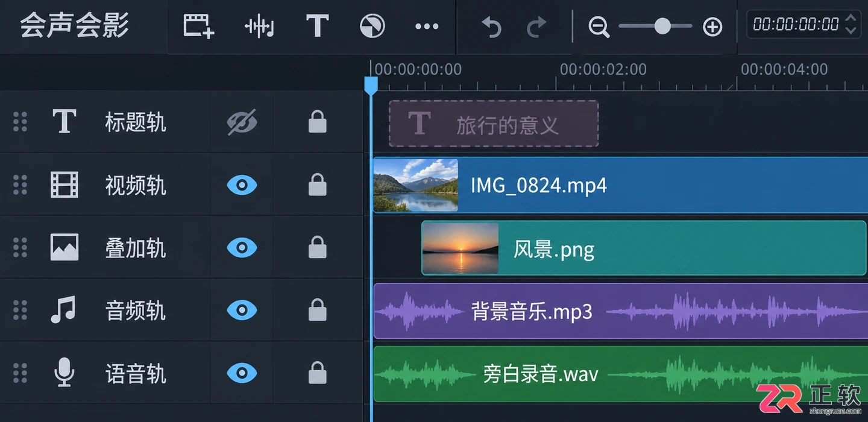Click the add media clip icon

199,27
